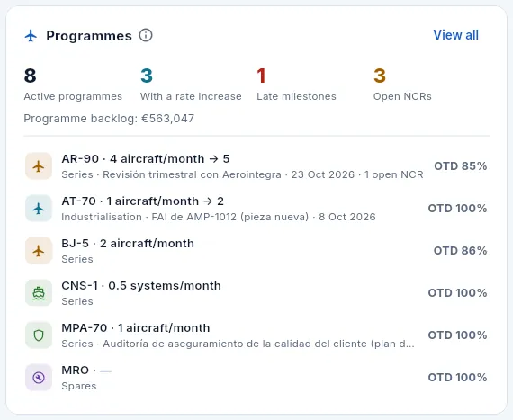Image resolution: width=513 pixels, height=420 pixels.
Task: Click OTD 85% on the AR-90 row
Action: coord(461,166)
